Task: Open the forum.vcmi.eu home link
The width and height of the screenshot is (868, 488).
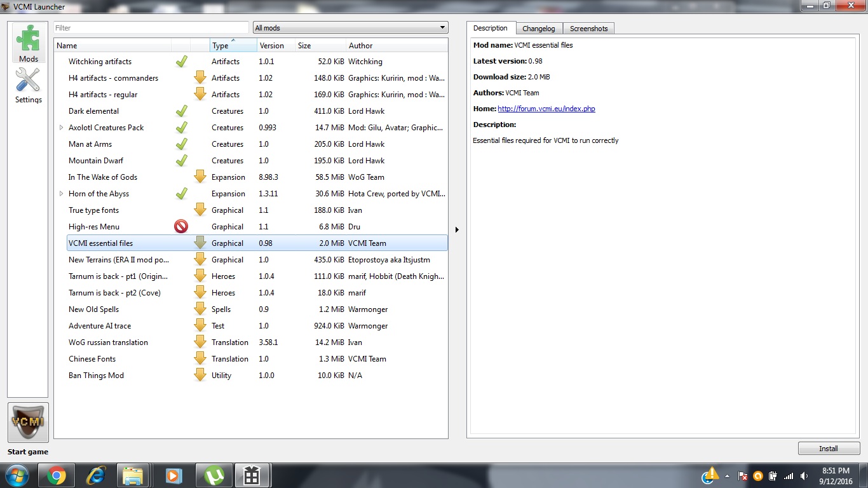Action: tap(546, 109)
